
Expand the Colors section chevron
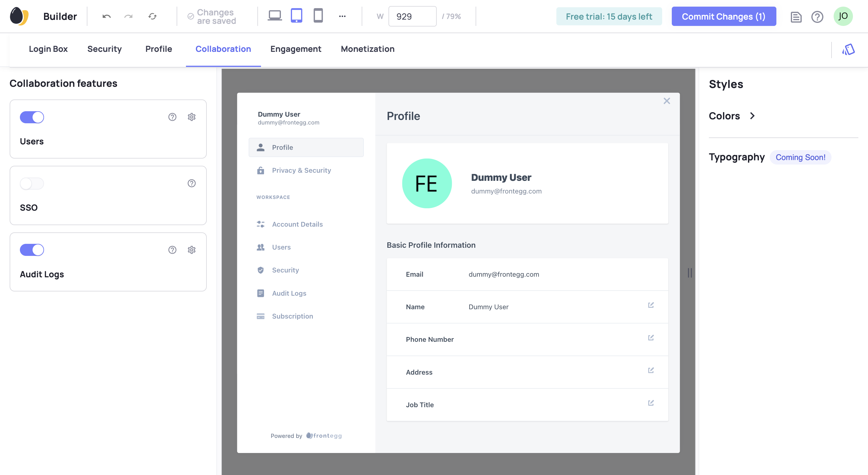[x=752, y=116]
